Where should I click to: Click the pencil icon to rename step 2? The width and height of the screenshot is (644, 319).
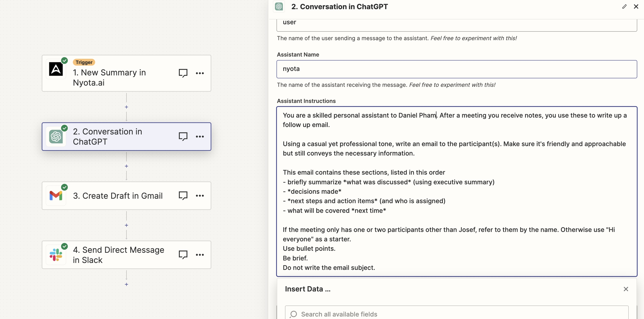click(624, 6)
